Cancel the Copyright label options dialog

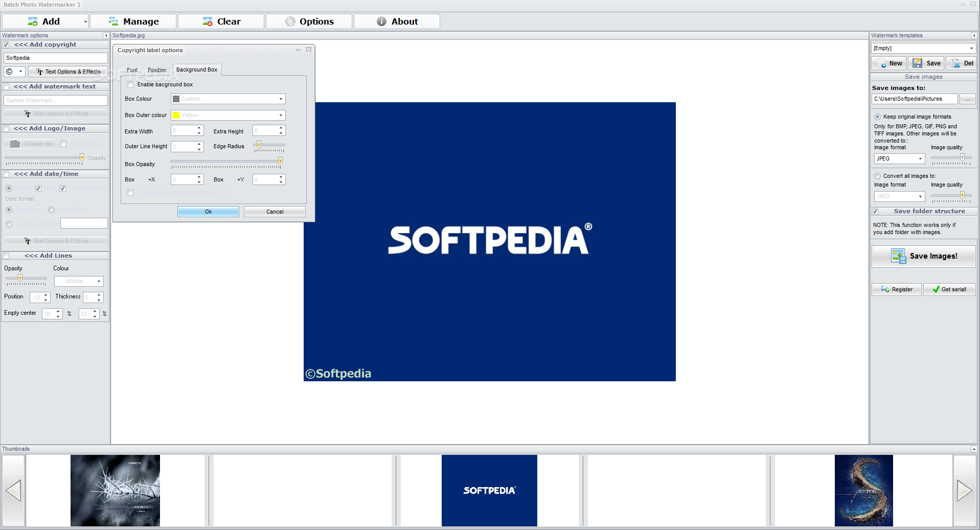tap(275, 212)
